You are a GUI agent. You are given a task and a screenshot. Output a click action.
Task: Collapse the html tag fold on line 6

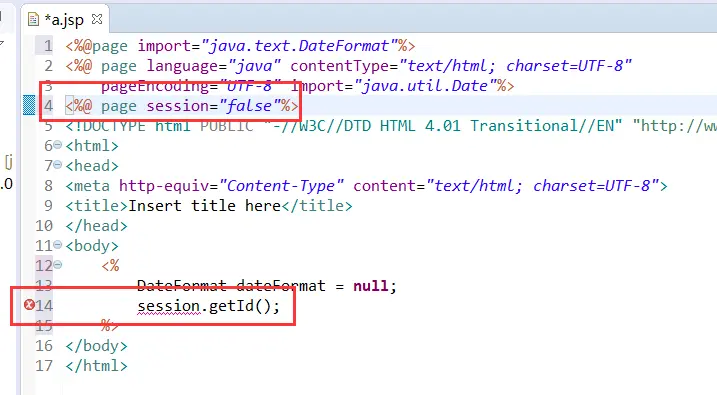point(57,145)
